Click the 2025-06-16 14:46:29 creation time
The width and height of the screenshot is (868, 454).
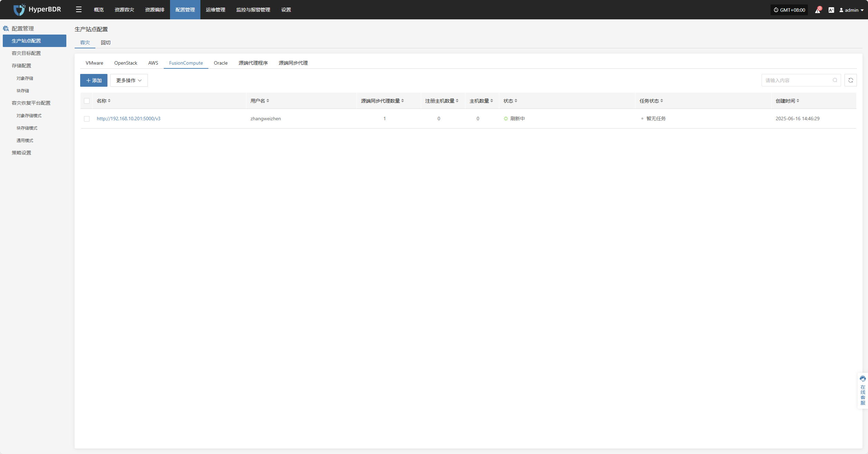798,119
